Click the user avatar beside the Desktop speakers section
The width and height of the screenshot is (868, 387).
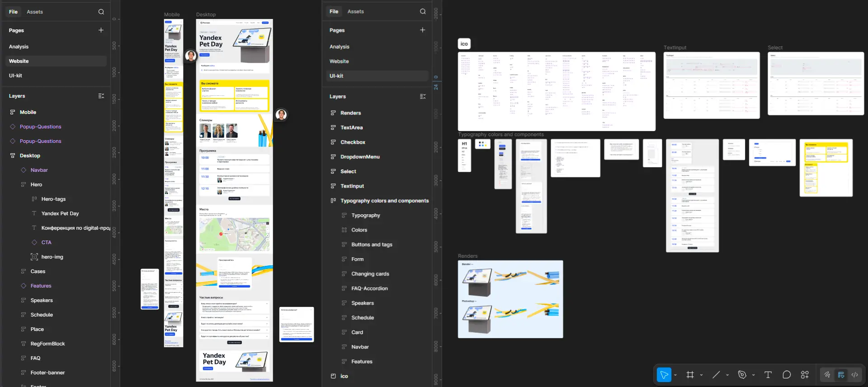tap(281, 115)
